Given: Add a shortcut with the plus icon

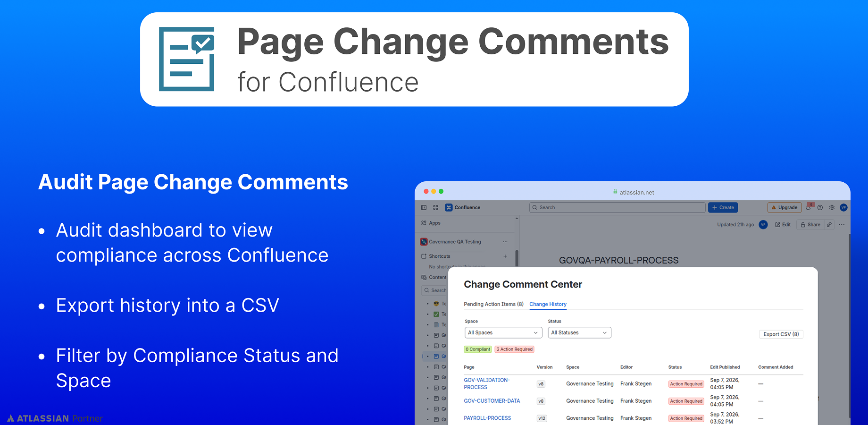Looking at the screenshot, I should click(x=505, y=256).
